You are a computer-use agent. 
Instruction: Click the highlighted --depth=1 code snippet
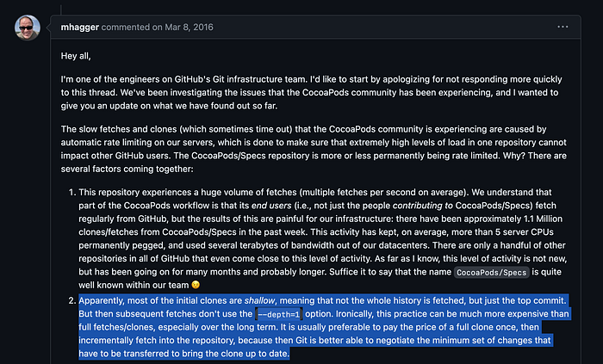point(279,314)
